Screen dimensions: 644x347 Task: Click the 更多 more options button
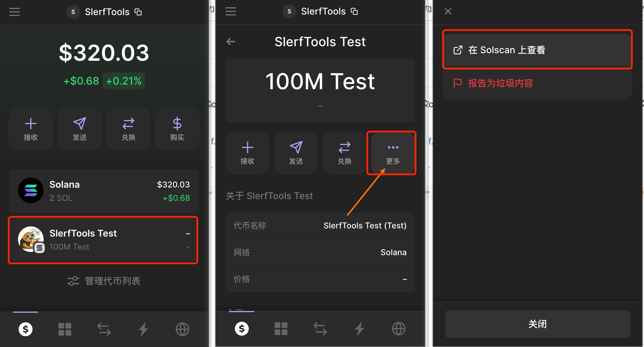pyautogui.click(x=393, y=153)
